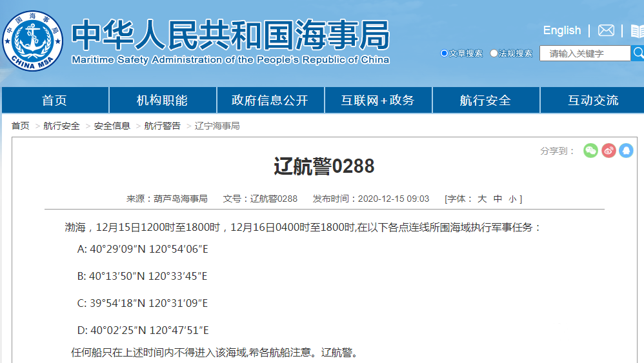Open the 政府信息公开 navigation tab
This screenshot has height=363, width=644.
(270, 100)
